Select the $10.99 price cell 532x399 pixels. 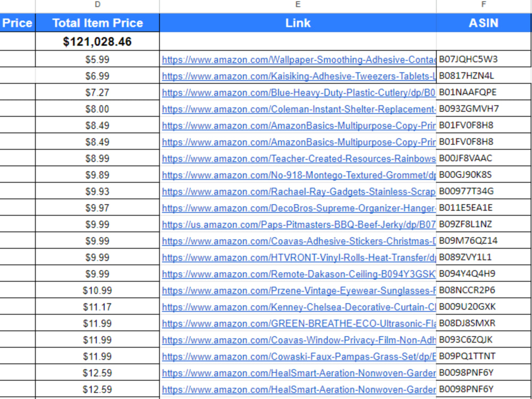coord(97,291)
